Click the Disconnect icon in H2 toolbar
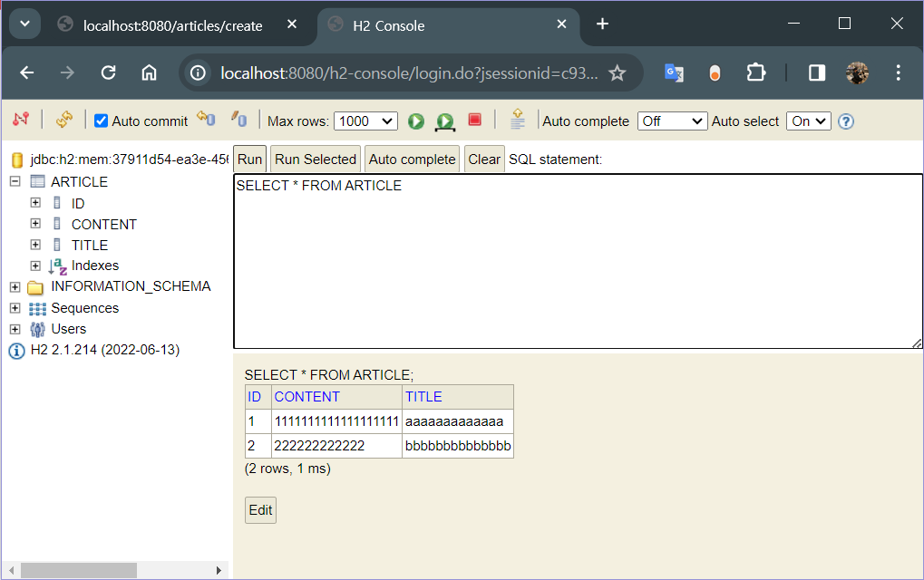Viewport: 924px width, 580px height. pyautogui.click(x=21, y=120)
